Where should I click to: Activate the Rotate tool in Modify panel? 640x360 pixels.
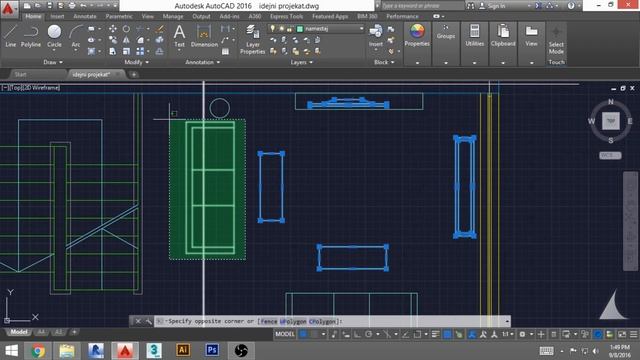(126, 29)
